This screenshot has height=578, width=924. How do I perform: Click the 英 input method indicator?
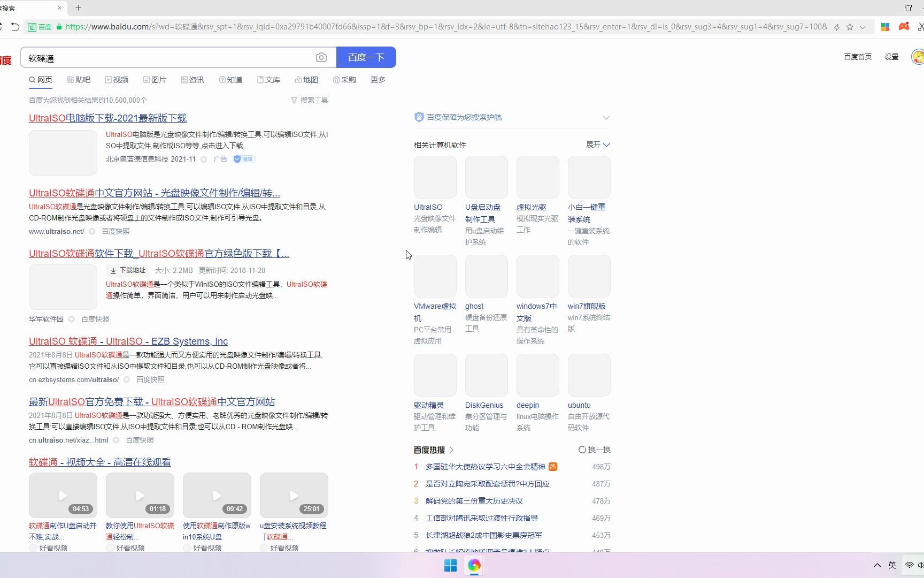(892, 565)
